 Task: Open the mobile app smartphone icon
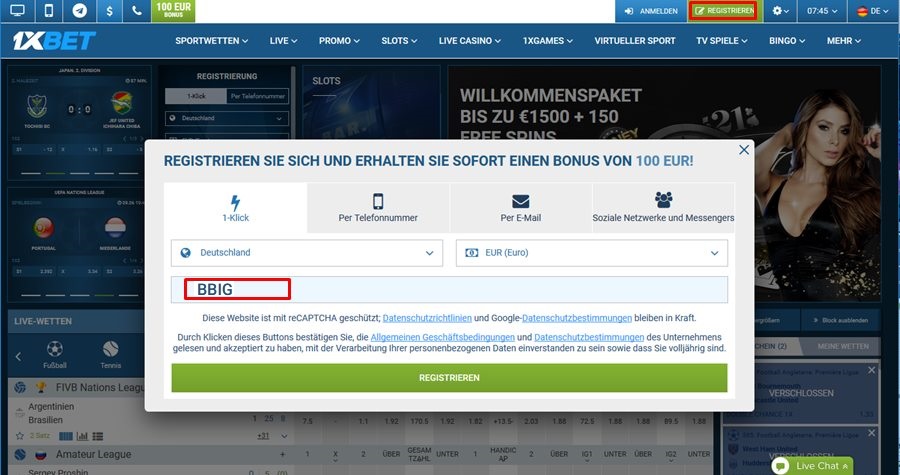click(49, 11)
